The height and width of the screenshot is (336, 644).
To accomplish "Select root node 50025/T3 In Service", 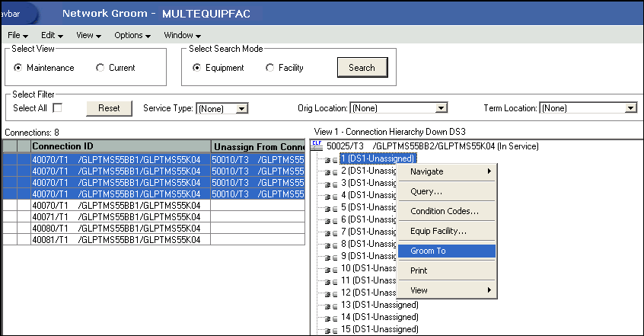I will click(x=432, y=146).
